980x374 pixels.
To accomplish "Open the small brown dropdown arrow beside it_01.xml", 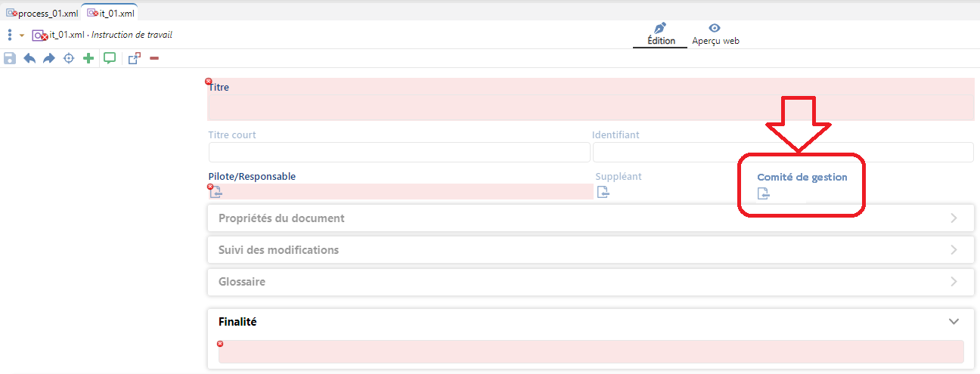I will point(22,36).
